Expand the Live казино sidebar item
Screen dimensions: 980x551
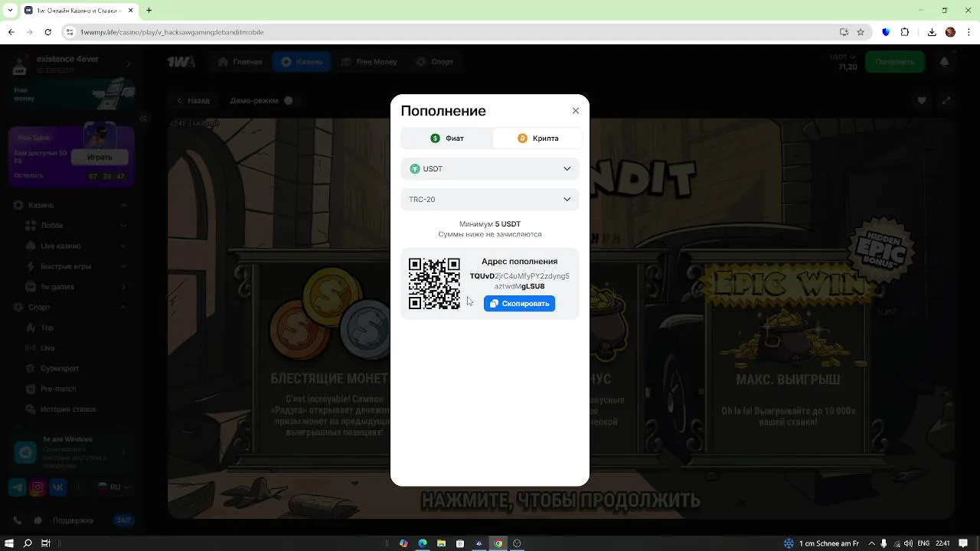pos(123,246)
